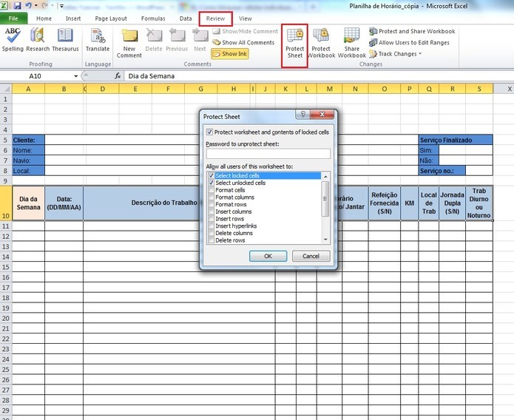Open Customize Quick Access Toolbar dropdown
The image size is (514, 420).
click(x=61, y=6)
